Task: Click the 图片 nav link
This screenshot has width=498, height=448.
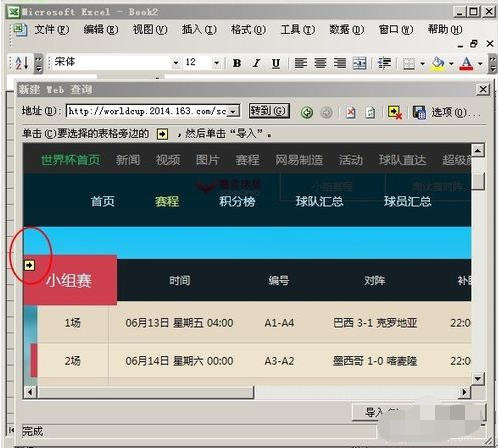Action: tap(207, 160)
